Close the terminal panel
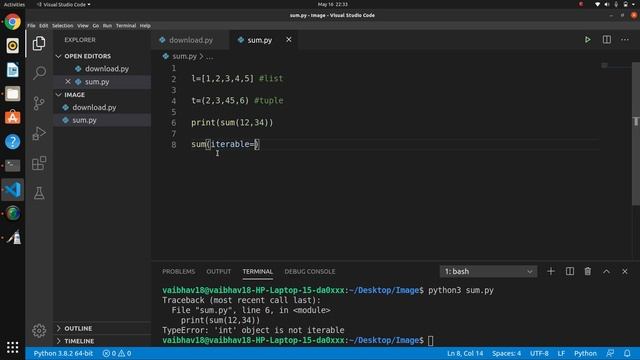Viewport: 640px width, 360px height. (x=624, y=271)
